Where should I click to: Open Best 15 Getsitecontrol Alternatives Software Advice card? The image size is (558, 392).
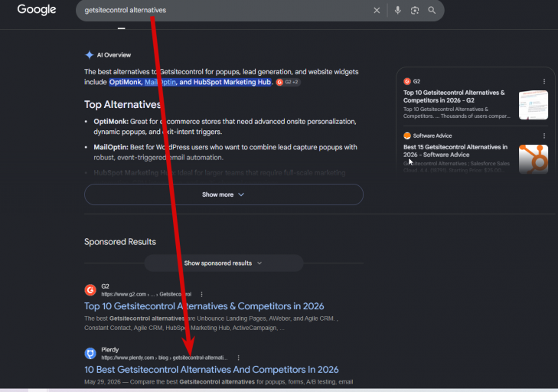[x=455, y=151]
